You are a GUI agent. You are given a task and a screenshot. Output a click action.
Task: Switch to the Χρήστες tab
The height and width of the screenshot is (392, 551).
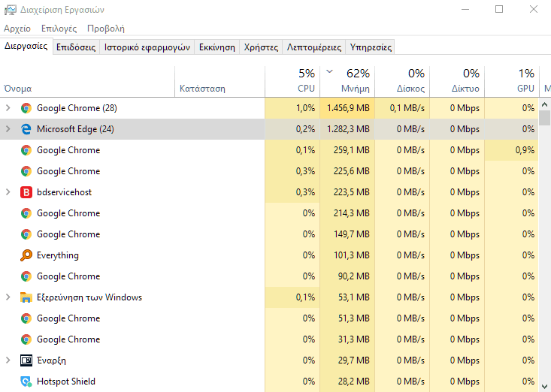click(x=261, y=47)
